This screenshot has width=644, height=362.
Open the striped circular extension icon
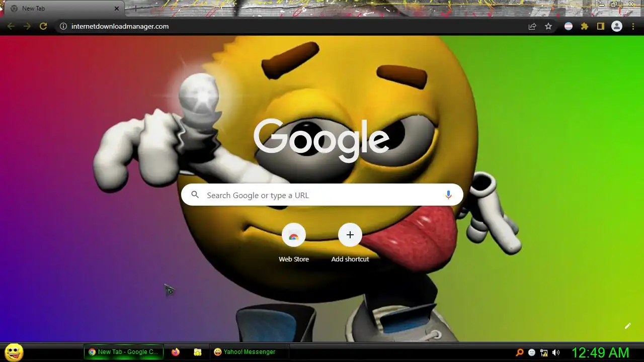(569, 26)
